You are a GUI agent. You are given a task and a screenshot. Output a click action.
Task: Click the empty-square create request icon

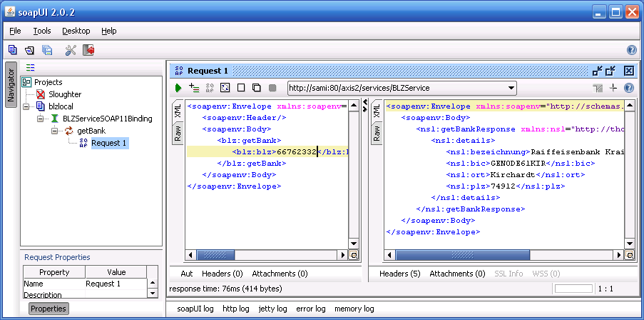pos(241,88)
